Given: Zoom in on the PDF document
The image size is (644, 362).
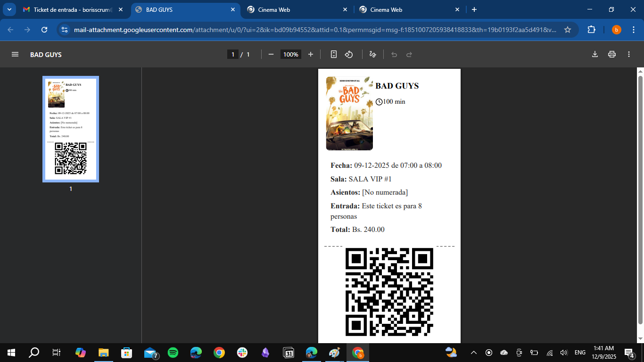Looking at the screenshot, I should point(311,54).
